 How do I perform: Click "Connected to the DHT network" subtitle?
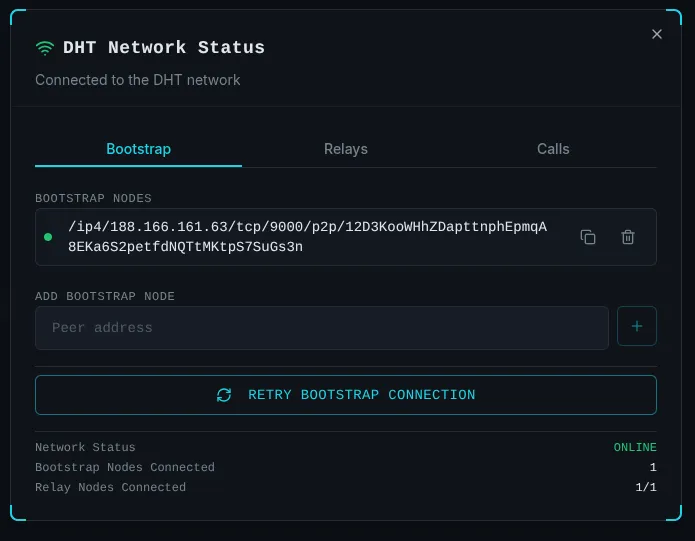tap(138, 80)
